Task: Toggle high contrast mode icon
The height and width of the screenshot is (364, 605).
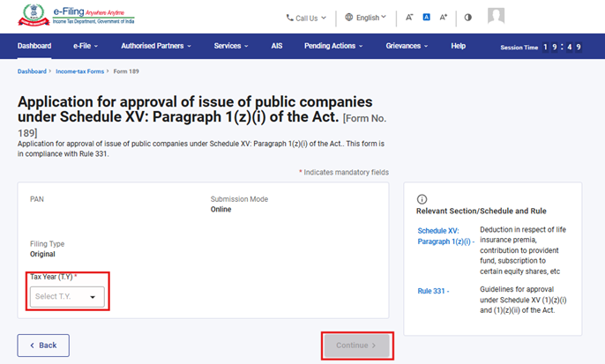Action: point(467,18)
